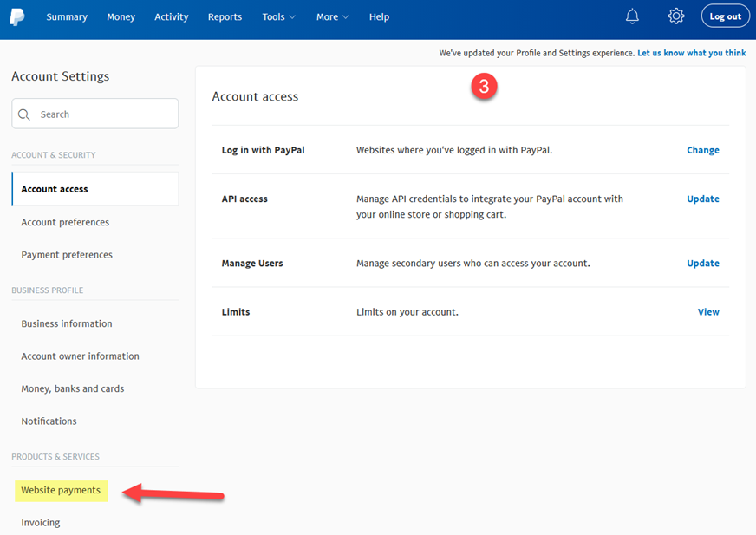The image size is (756, 535).
Task: Click the 'ACCOUNT & SECURITY' section label
Action: pyautogui.click(x=54, y=155)
